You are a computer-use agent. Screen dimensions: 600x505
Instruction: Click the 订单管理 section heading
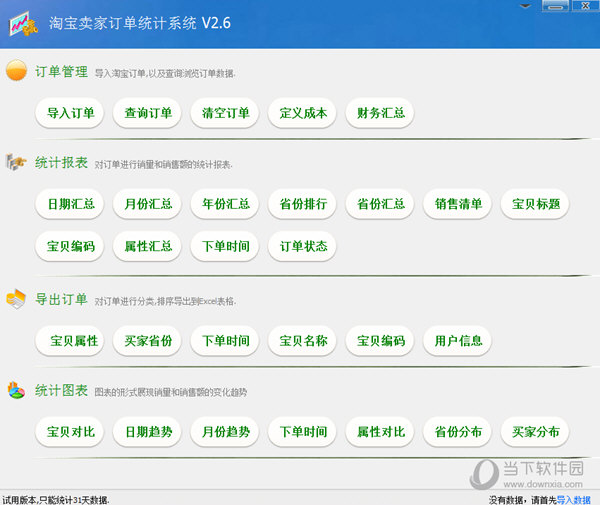[x=62, y=72]
